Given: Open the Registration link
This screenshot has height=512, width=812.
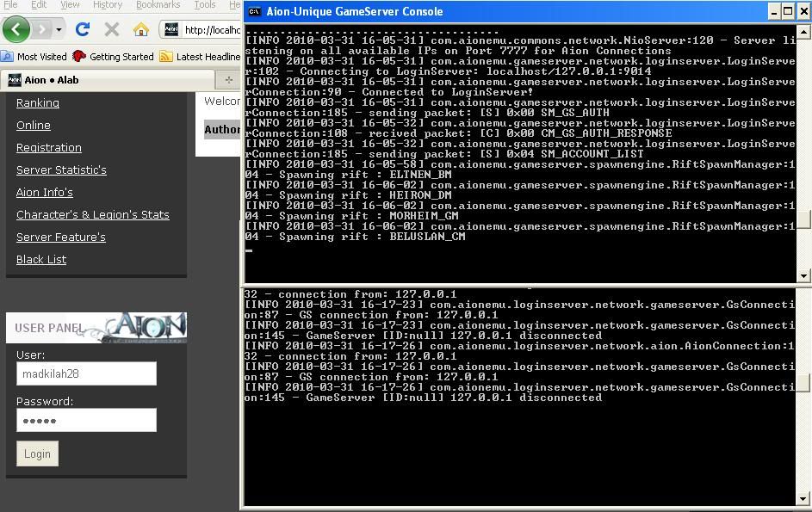Looking at the screenshot, I should coord(49,147).
